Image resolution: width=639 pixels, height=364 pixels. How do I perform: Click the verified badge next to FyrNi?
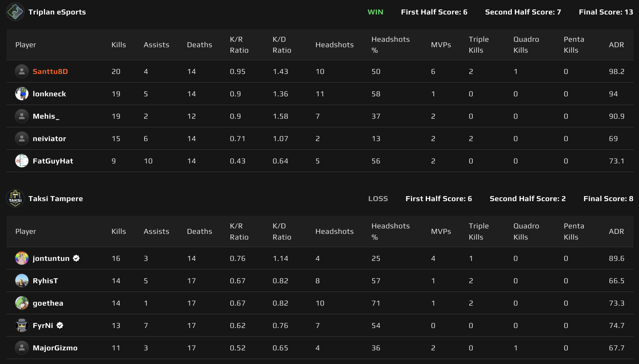[60, 325]
